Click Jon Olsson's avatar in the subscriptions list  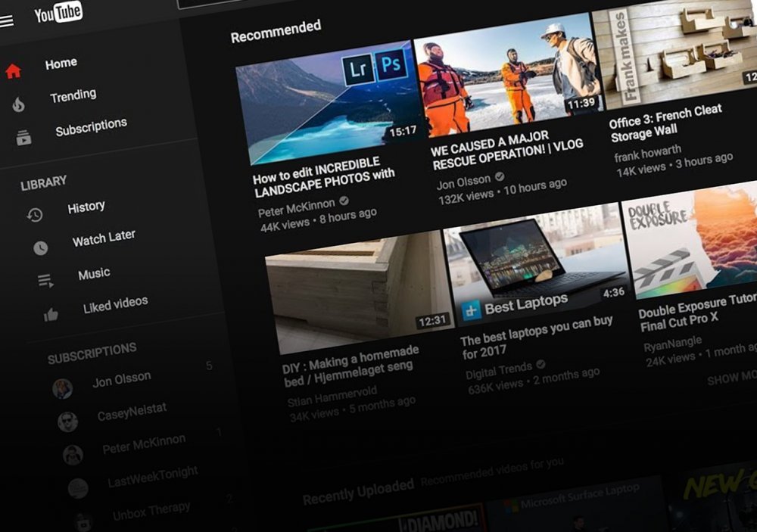62,389
